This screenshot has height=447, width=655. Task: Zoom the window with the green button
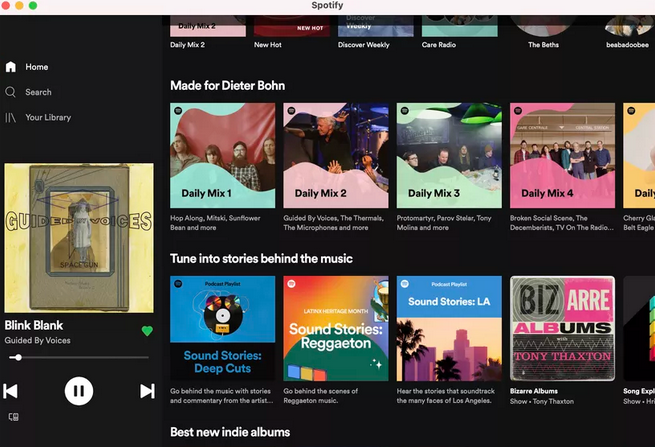pyautogui.click(x=33, y=5)
